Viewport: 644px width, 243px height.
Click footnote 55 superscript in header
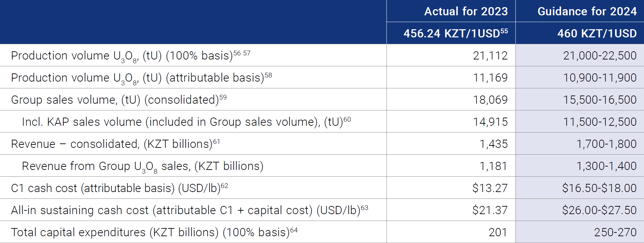[x=504, y=31]
